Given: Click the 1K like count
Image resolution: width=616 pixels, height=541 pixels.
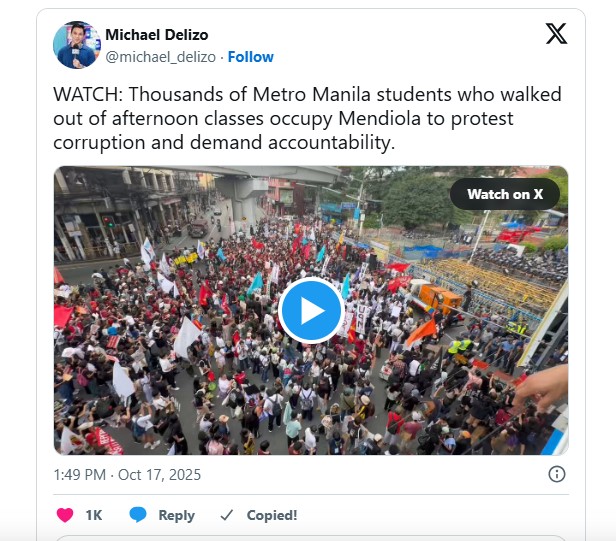Looking at the screenshot, I should (94, 515).
